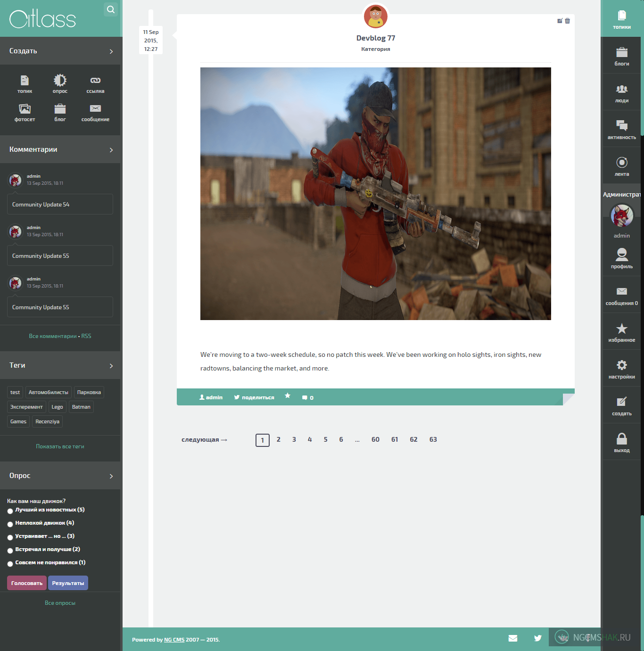Image resolution: width=644 pixels, height=651 pixels.
Task: Select poll option Совсем не понравился
Action: [x=10, y=564]
